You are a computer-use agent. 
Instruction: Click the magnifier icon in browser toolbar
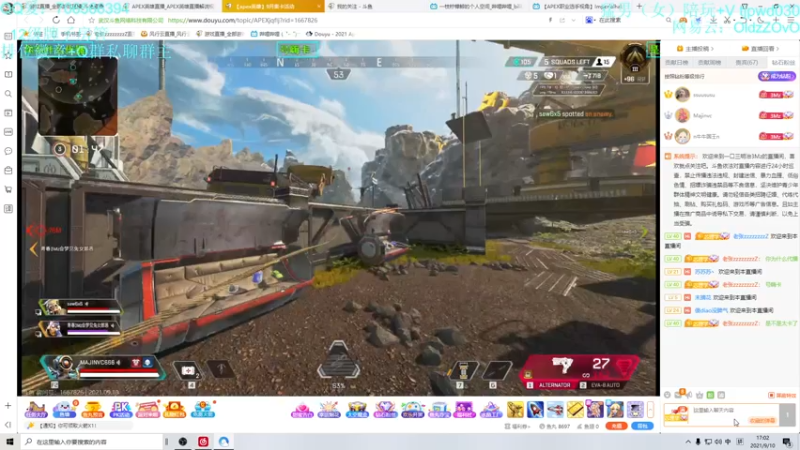pyautogui.click(x=668, y=20)
